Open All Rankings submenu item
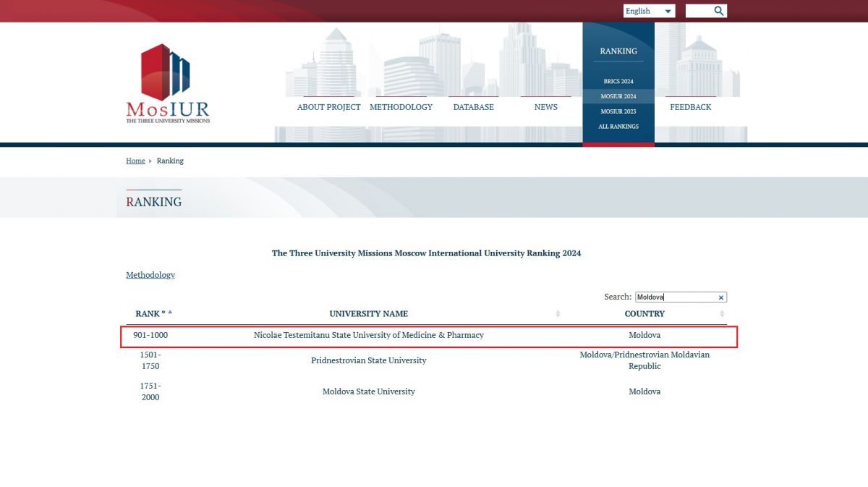This screenshot has width=868, height=487. tap(618, 127)
